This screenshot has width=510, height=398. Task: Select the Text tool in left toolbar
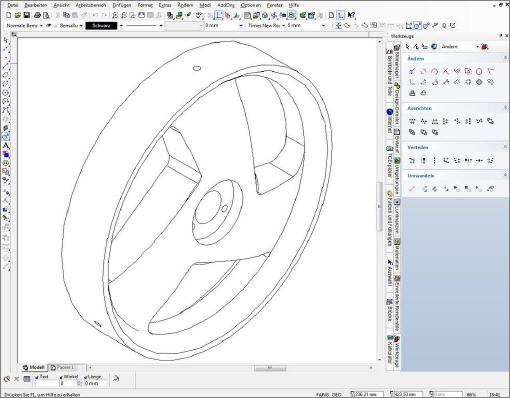[6, 146]
